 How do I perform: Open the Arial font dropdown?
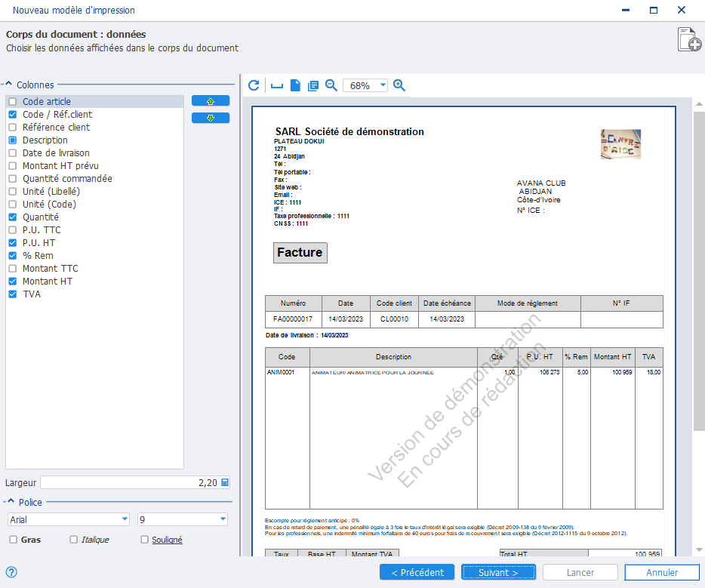coord(125,519)
